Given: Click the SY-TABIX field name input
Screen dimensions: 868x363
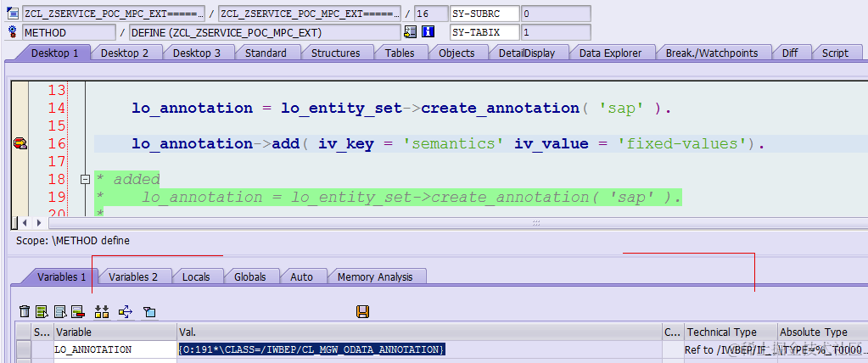Looking at the screenshot, I should (x=484, y=32).
